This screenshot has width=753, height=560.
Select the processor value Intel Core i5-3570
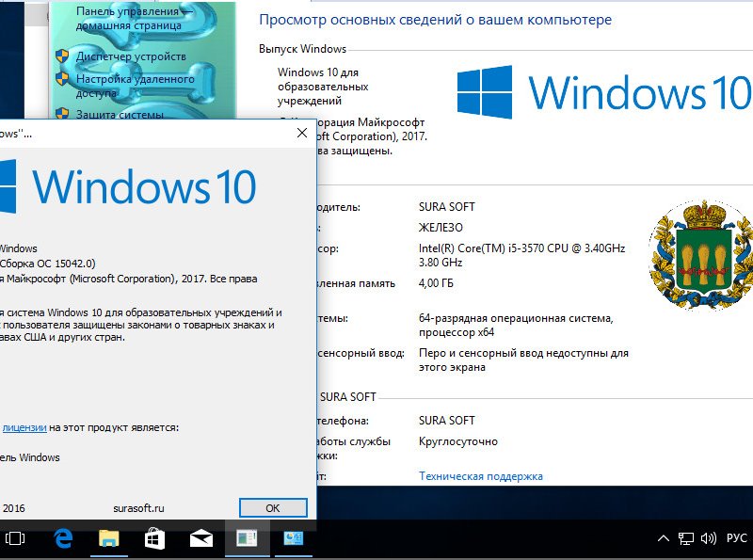click(x=522, y=255)
